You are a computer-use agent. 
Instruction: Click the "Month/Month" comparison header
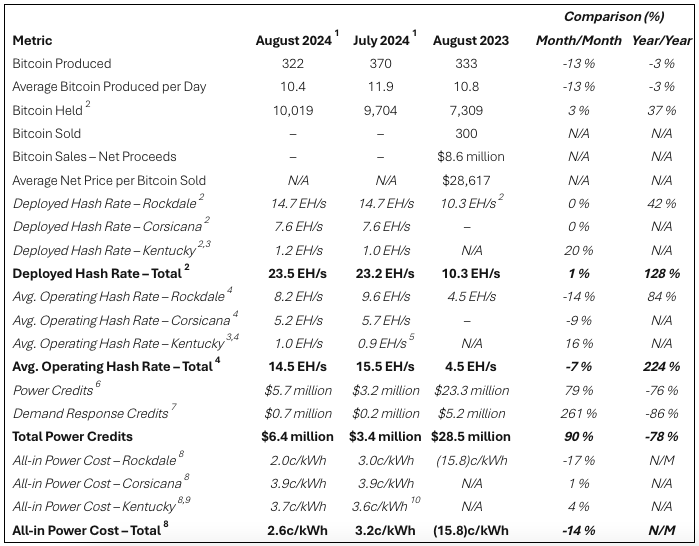click(x=577, y=41)
